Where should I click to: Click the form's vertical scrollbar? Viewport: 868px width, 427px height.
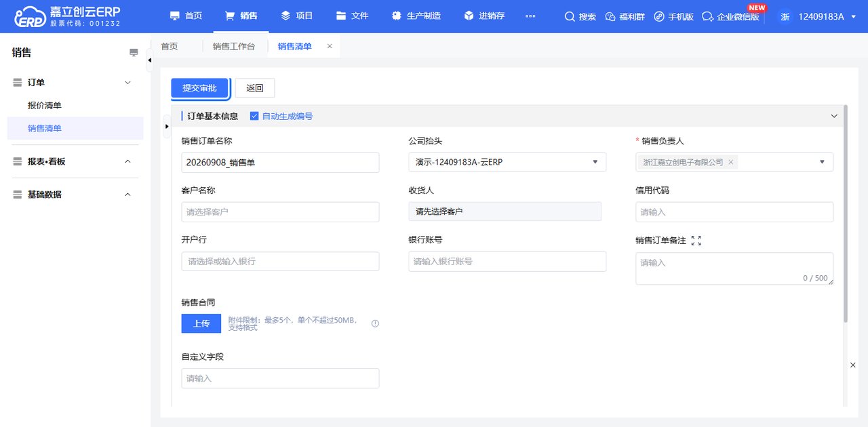coord(845,213)
